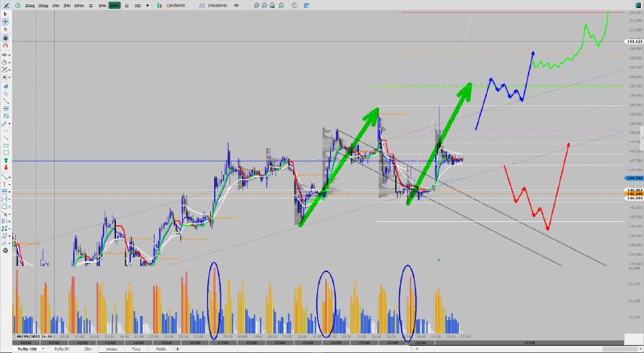
Task: Open the Fluxo tab at the bottom
Action: pos(136,349)
